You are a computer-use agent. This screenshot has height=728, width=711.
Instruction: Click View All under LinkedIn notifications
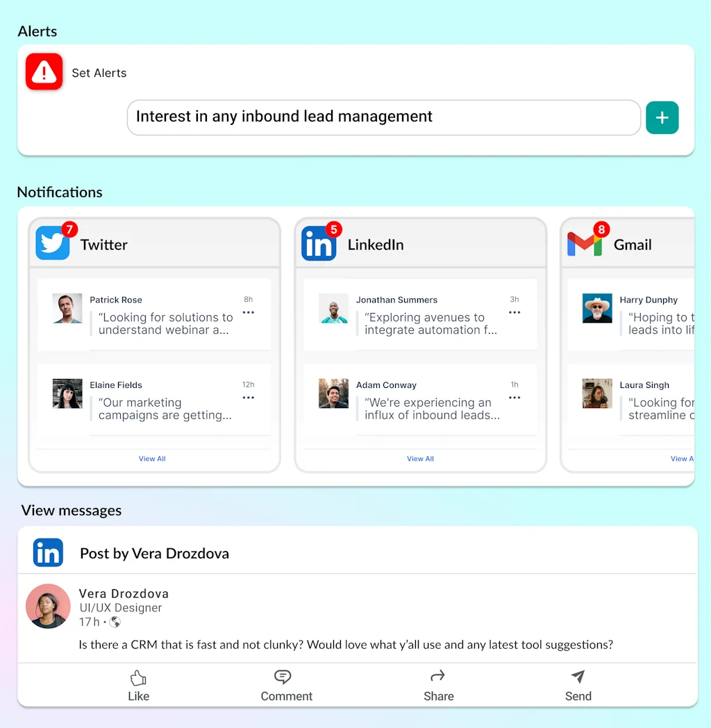tap(420, 459)
